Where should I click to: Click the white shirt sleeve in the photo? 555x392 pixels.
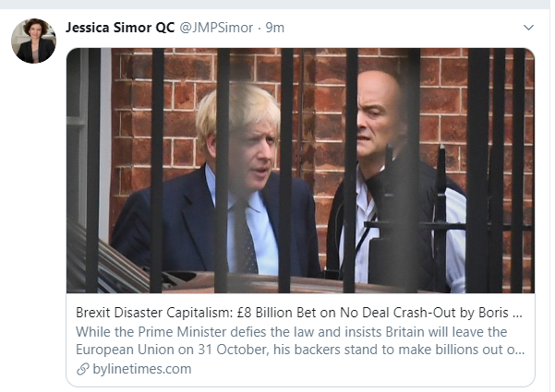tap(455, 240)
